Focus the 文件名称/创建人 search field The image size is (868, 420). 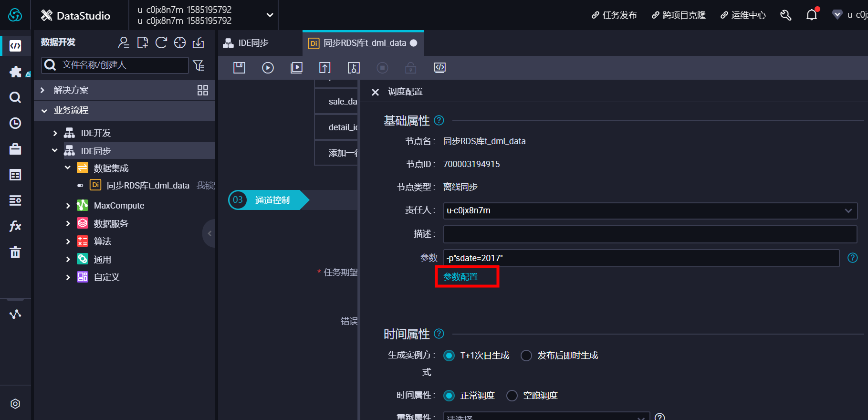click(x=115, y=65)
